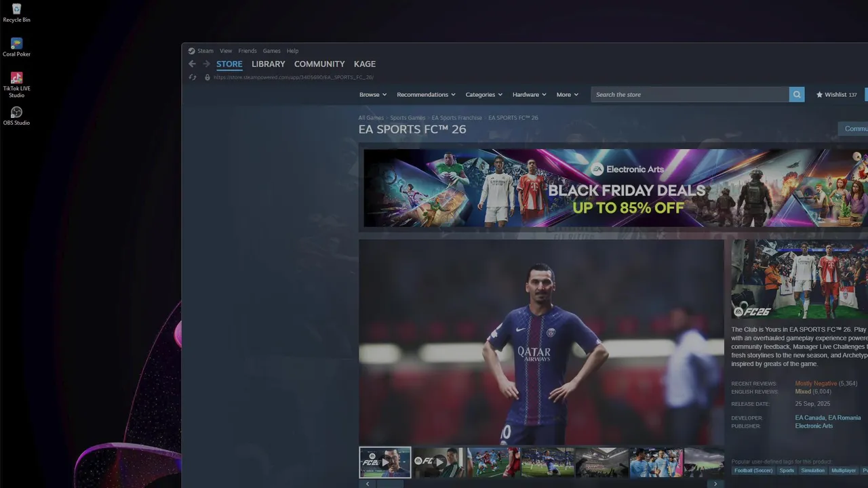
Task: Open the Games menu
Action: 272,51
